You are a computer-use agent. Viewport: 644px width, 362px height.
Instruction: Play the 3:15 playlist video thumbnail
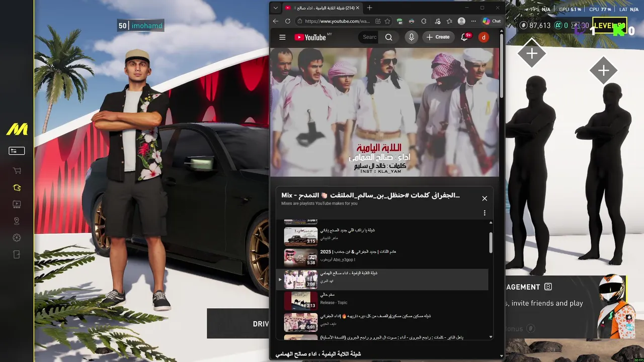click(300, 237)
